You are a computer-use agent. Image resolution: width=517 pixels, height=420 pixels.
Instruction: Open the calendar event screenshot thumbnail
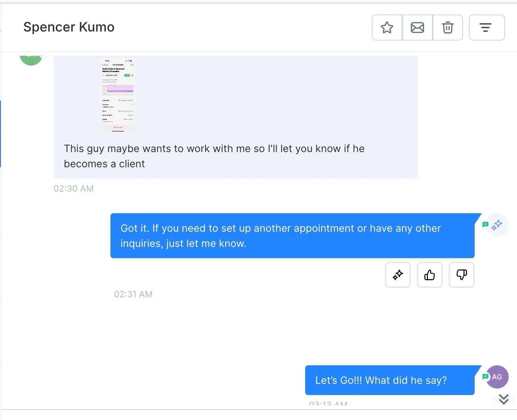click(x=118, y=95)
